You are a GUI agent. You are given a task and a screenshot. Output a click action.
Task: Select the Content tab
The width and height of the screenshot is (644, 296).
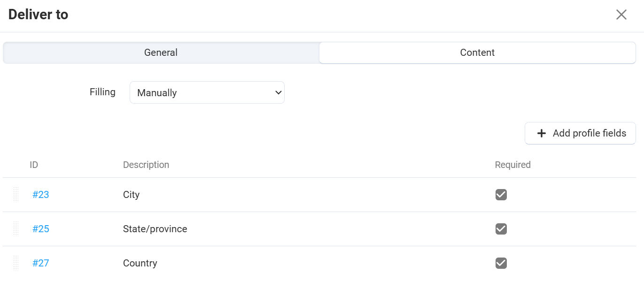click(477, 53)
